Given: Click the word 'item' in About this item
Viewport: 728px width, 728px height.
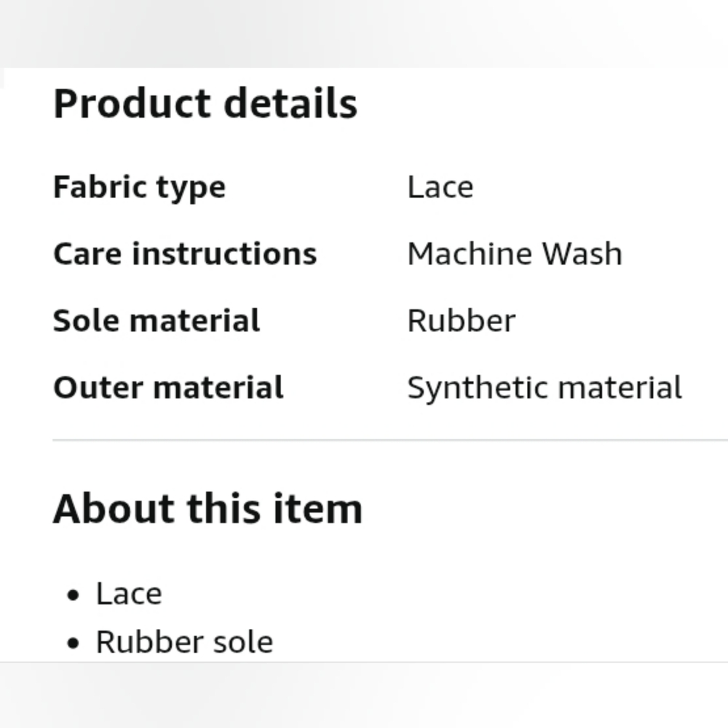Looking at the screenshot, I should (317, 509).
